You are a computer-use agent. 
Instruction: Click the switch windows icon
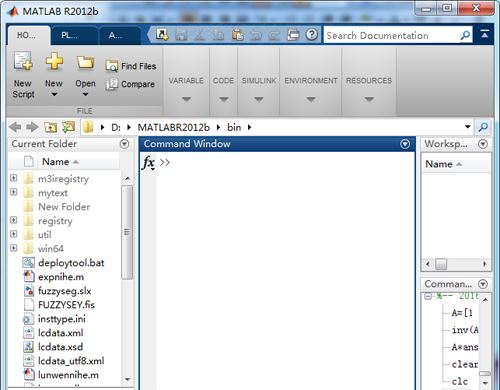(x=293, y=35)
